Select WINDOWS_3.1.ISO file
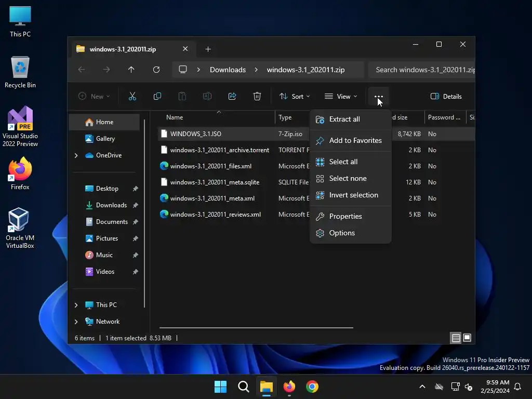The height and width of the screenshot is (399, 532). (x=196, y=134)
